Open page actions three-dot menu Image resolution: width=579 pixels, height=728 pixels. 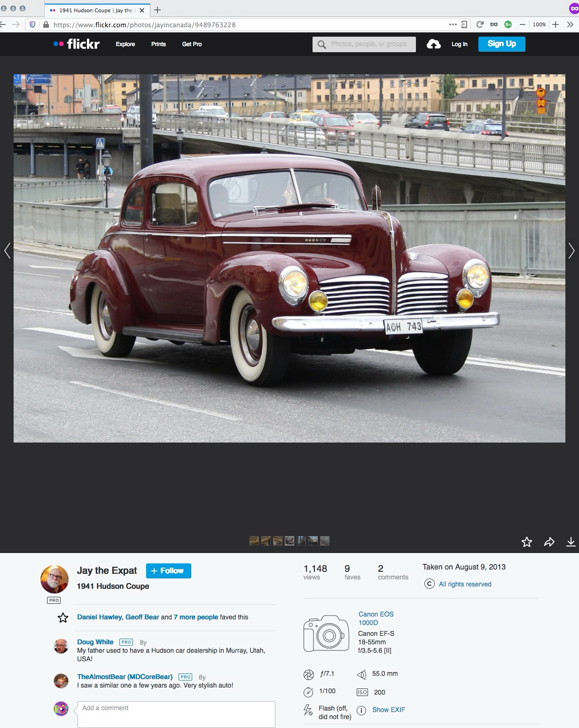pyautogui.click(x=453, y=24)
